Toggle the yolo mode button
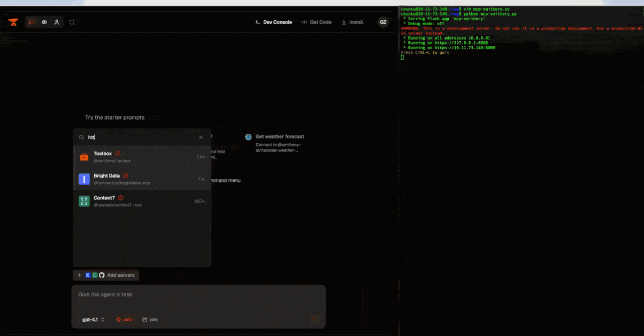Image resolution: width=644 pixels, height=336 pixels. click(x=150, y=319)
